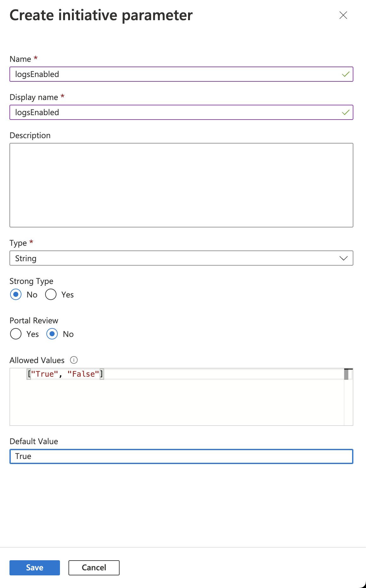Click into the Description text area
The width and height of the screenshot is (366, 588).
click(x=181, y=185)
